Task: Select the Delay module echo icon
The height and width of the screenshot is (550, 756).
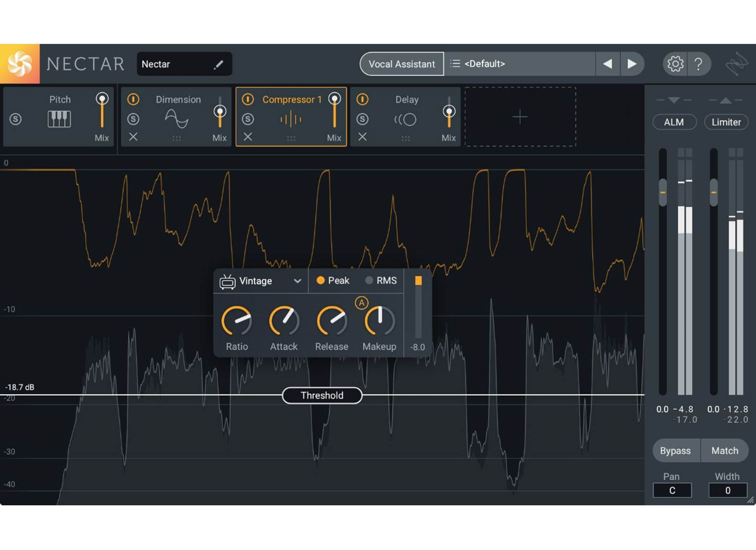Action: [x=405, y=120]
